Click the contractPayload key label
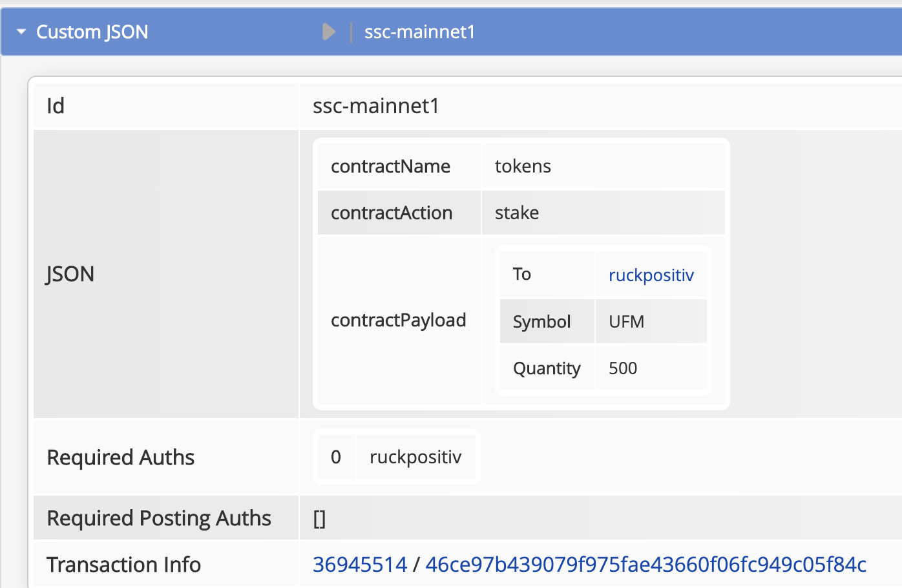 pos(398,320)
